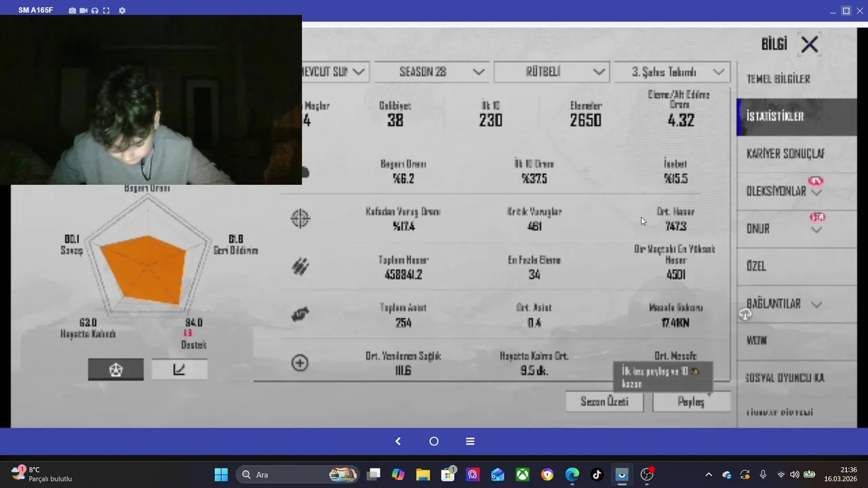Click the 4.32 elimination ratio value
868x488 pixels.
[x=681, y=121]
